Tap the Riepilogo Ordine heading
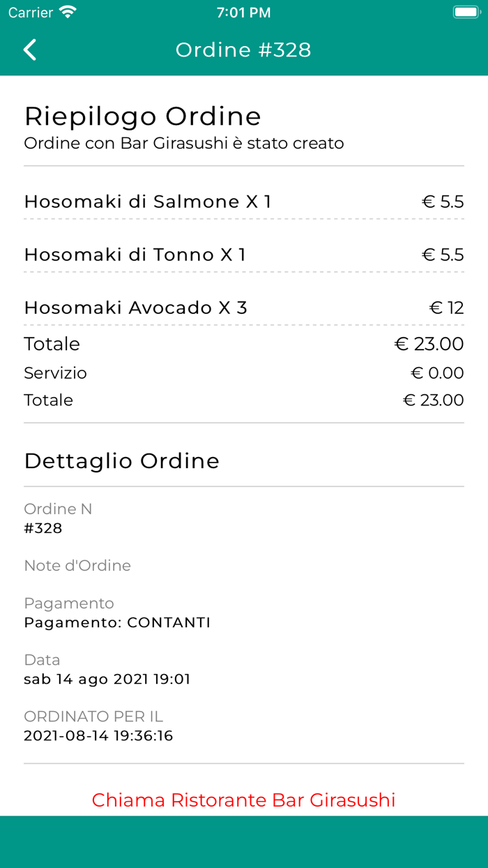Viewport: 488px width, 868px height. (142, 116)
